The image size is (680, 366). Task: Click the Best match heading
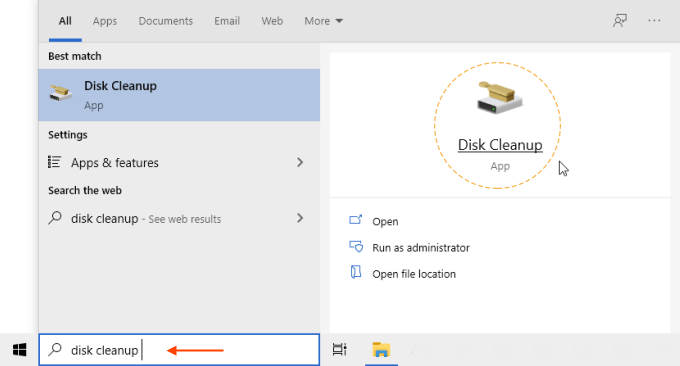[75, 56]
